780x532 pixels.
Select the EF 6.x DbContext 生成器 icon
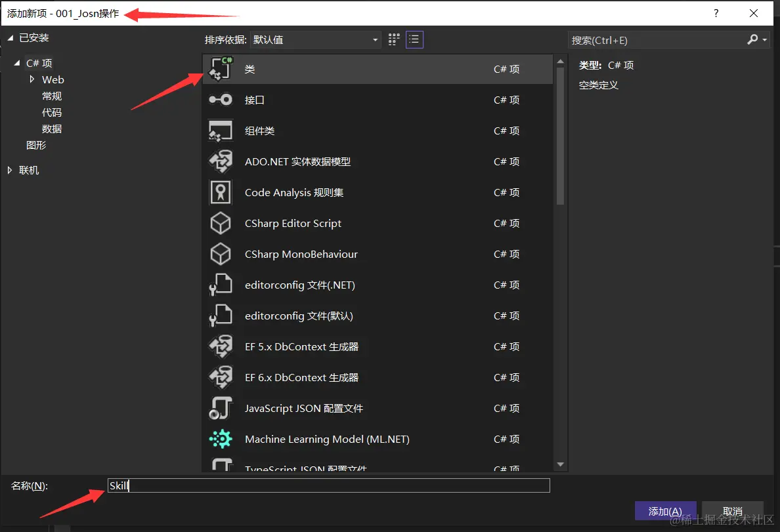[x=220, y=377]
